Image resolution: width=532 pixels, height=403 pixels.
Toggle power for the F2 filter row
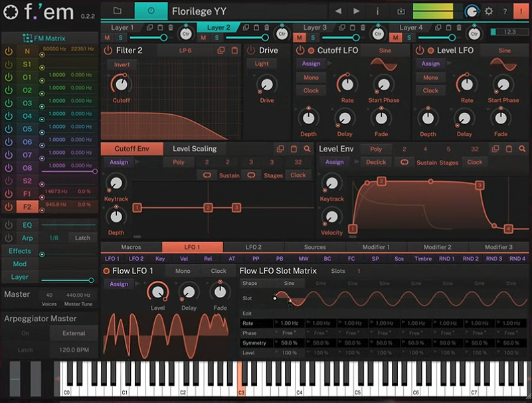coord(9,206)
